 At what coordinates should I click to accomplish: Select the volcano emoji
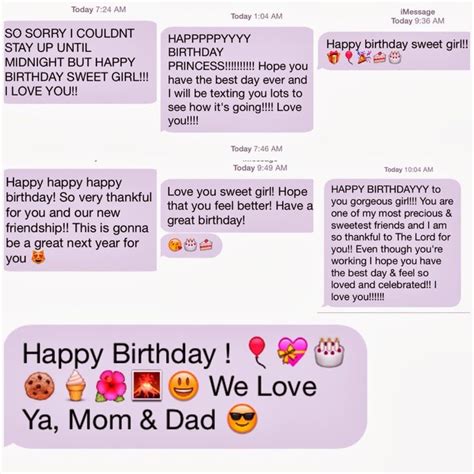tap(147, 385)
